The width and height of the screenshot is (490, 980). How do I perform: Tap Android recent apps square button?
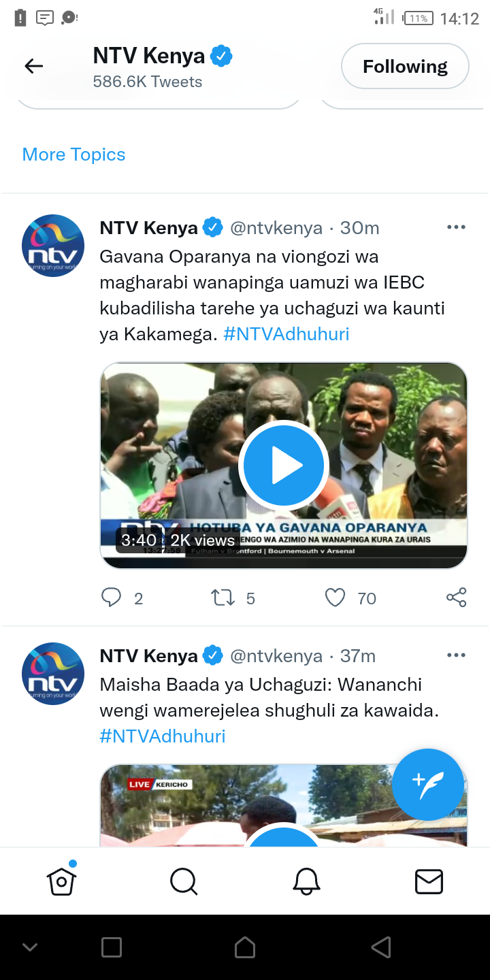[x=111, y=947]
